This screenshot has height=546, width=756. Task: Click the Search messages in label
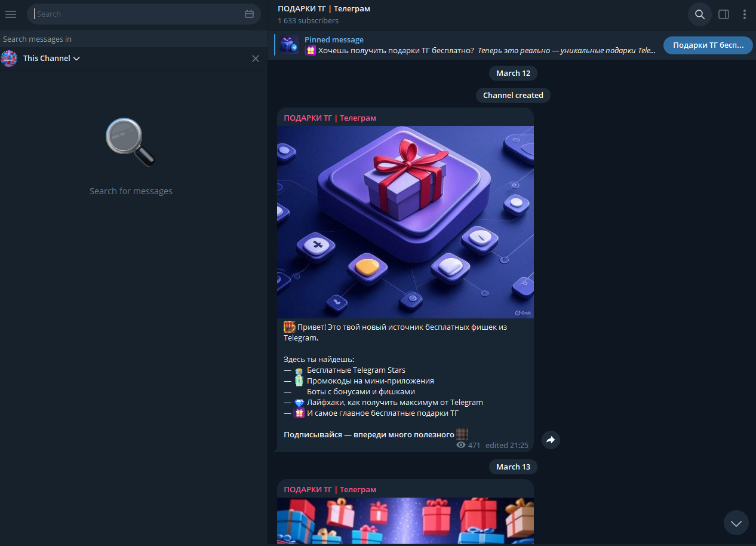pyautogui.click(x=37, y=39)
